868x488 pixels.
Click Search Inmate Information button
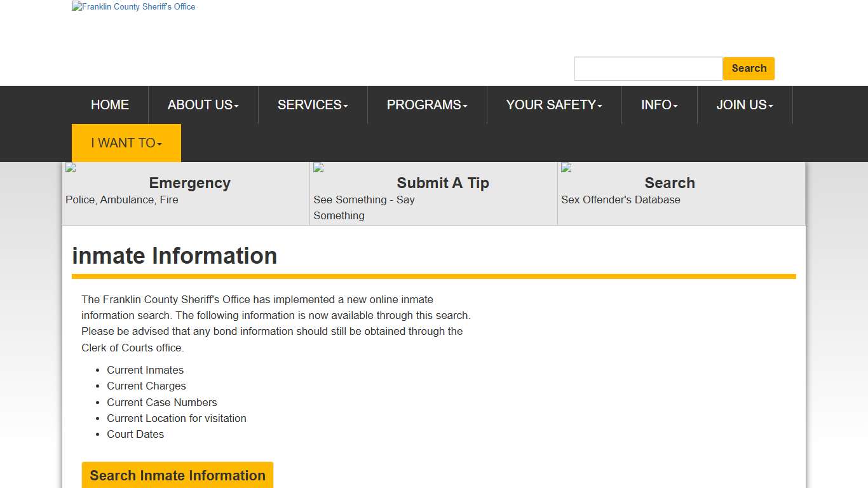point(177,475)
